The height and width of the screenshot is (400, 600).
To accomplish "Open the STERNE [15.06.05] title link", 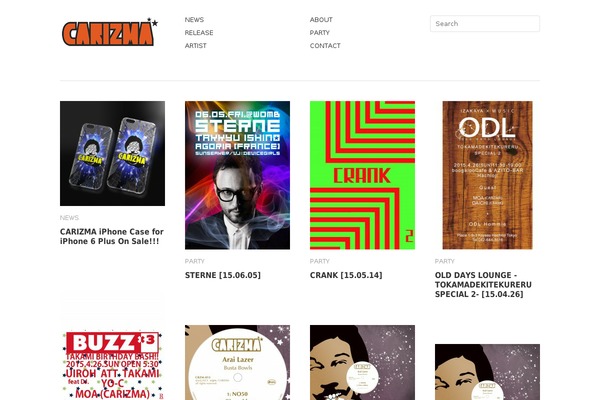I will [x=223, y=275].
